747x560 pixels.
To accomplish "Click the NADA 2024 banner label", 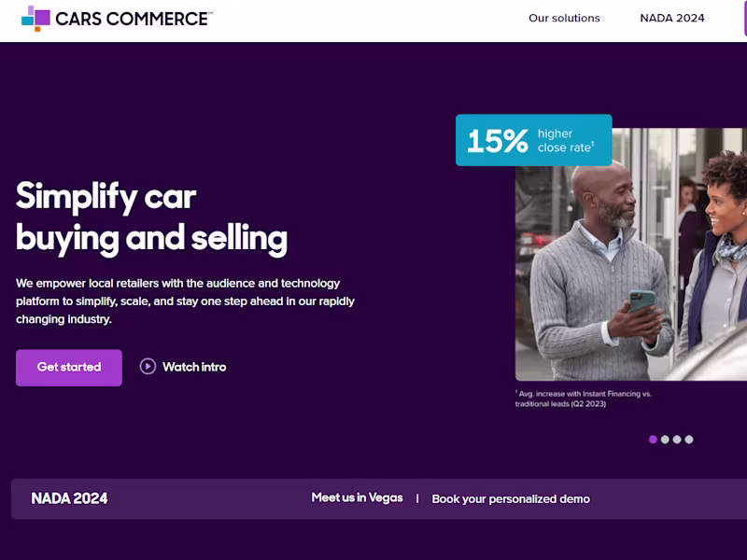I will click(69, 498).
